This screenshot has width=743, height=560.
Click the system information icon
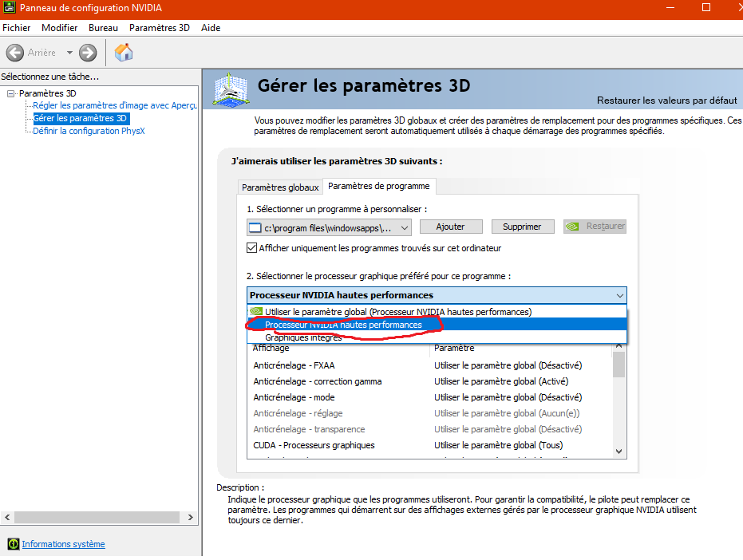[x=14, y=544]
